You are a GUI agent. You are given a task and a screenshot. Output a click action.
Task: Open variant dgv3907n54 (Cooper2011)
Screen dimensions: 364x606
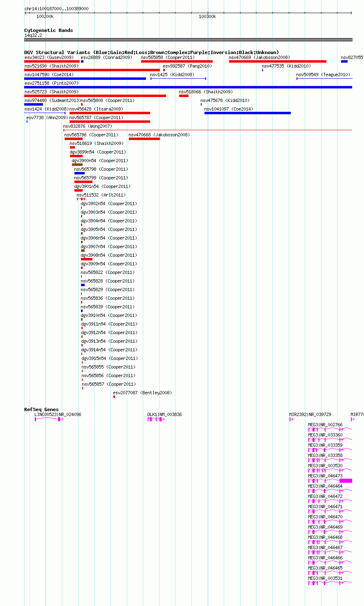109,246
